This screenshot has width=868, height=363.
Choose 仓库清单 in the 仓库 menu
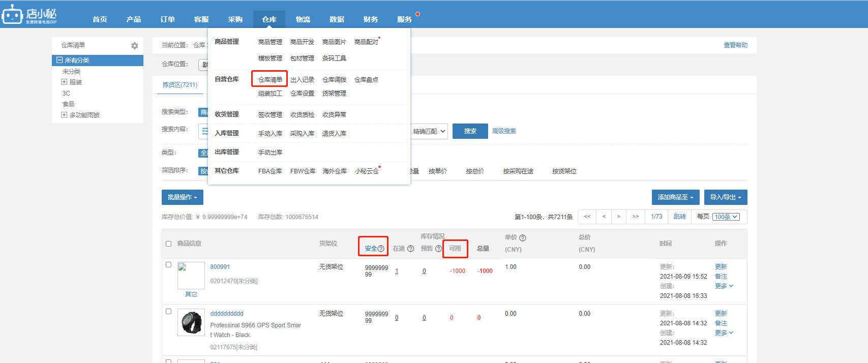pos(270,80)
